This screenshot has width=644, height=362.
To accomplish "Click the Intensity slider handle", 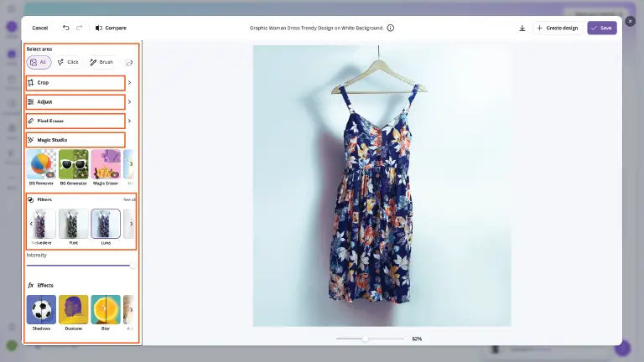I will pos(132,266).
